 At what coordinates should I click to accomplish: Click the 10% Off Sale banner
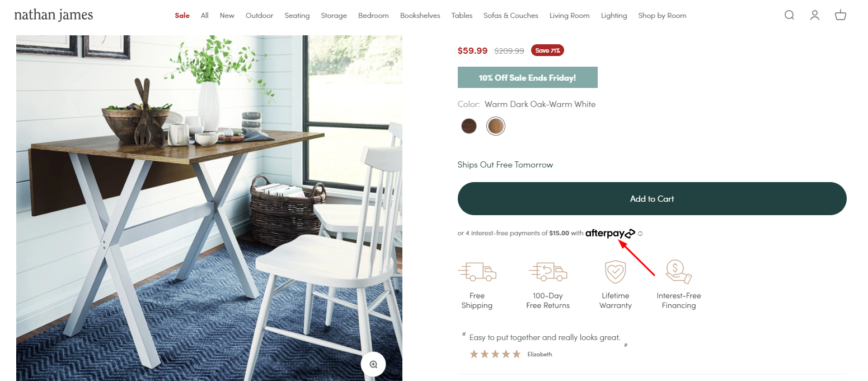pos(527,77)
